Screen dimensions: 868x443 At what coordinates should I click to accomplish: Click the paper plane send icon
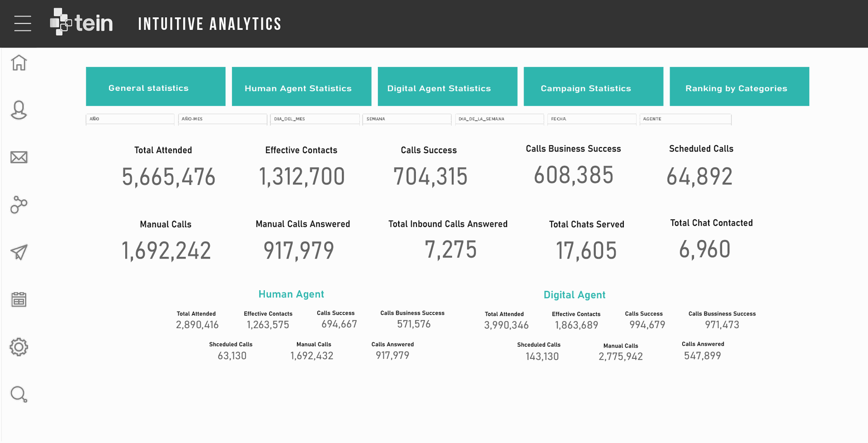tap(19, 252)
